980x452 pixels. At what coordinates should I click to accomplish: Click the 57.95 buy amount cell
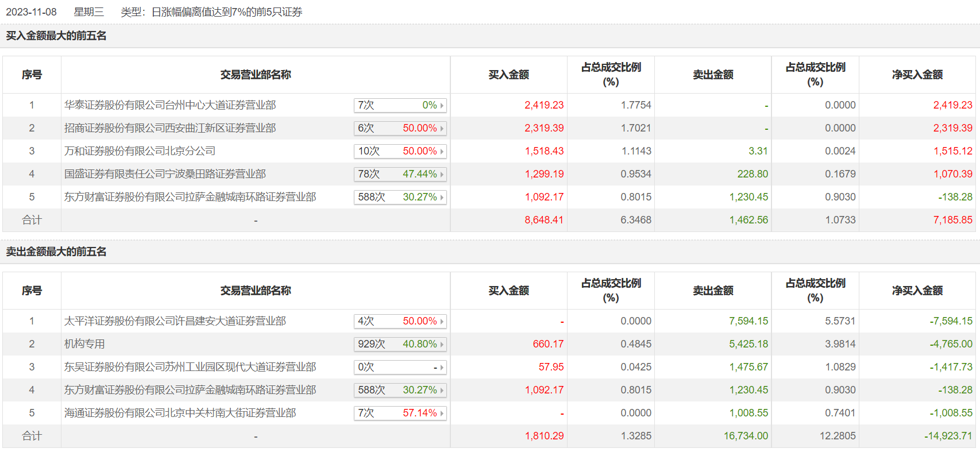pos(551,367)
